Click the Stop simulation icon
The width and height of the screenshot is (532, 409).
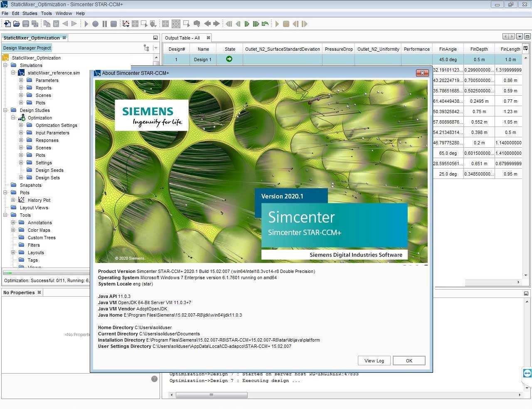coord(113,24)
